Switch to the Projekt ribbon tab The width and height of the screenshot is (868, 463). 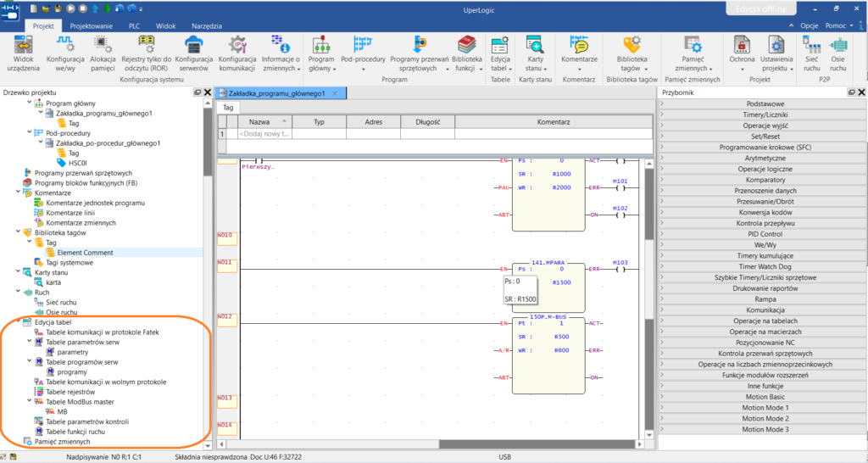pos(43,26)
